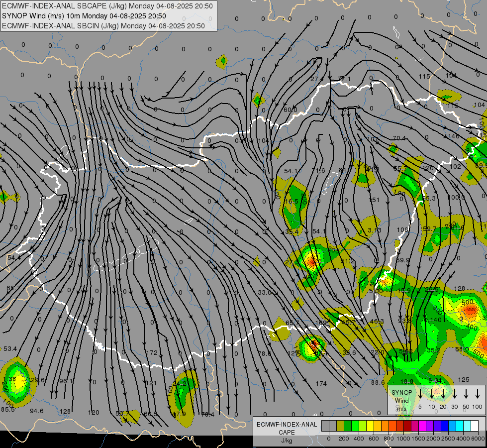
Task: Click the map value 174
Action: pos(321,383)
